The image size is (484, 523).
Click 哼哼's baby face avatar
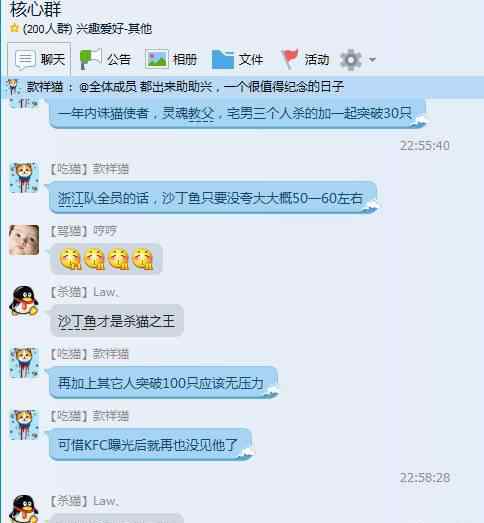point(24,240)
